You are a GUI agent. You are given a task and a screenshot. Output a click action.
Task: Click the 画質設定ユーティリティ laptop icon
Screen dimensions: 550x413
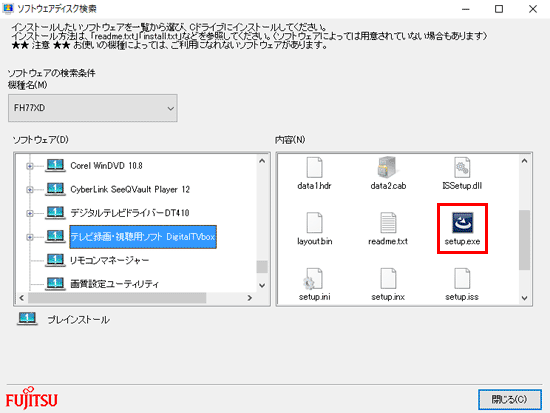(55, 284)
